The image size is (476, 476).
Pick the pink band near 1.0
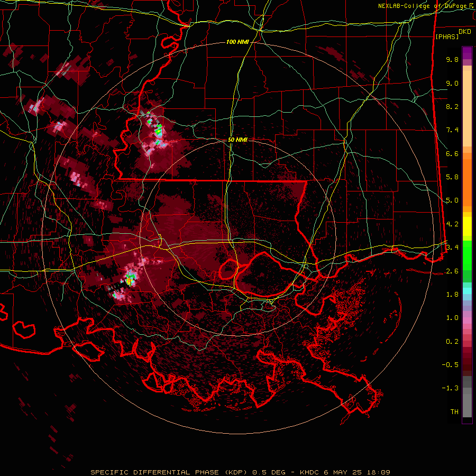pos(467,321)
